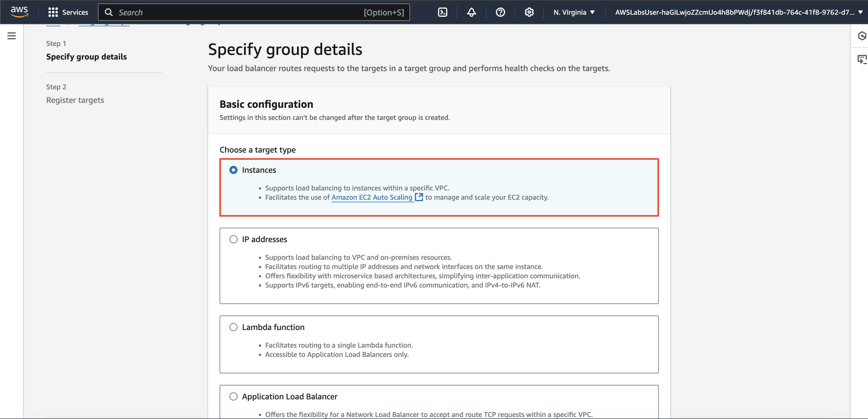Viewport: 868px width, 419px height.
Task: Open hexagon panel icon on right edge
Action: coord(862,36)
